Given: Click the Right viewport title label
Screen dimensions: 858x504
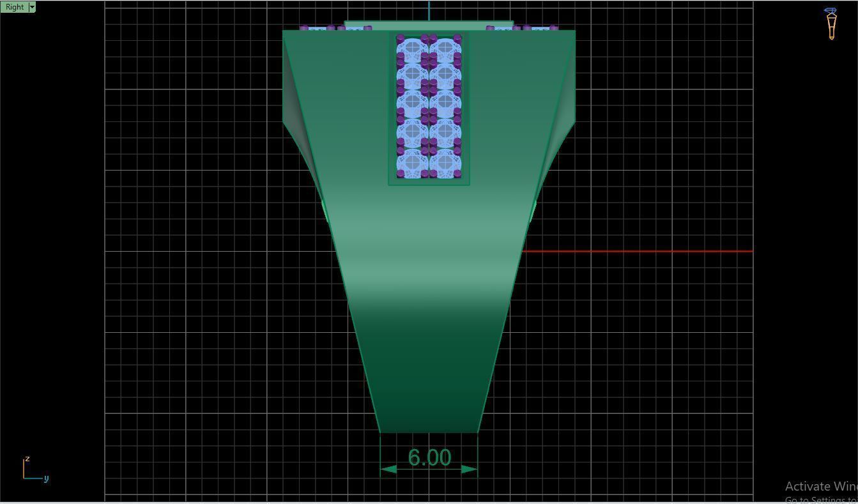Looking at the screenshot, I should tap(14, 7).
